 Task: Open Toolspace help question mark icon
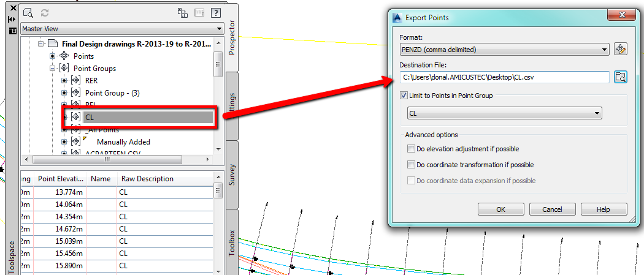[216, 13]
